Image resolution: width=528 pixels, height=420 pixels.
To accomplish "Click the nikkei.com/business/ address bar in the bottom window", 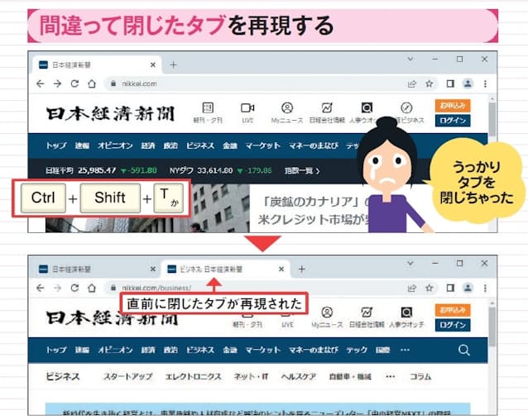I will click(x=254, y=288).
